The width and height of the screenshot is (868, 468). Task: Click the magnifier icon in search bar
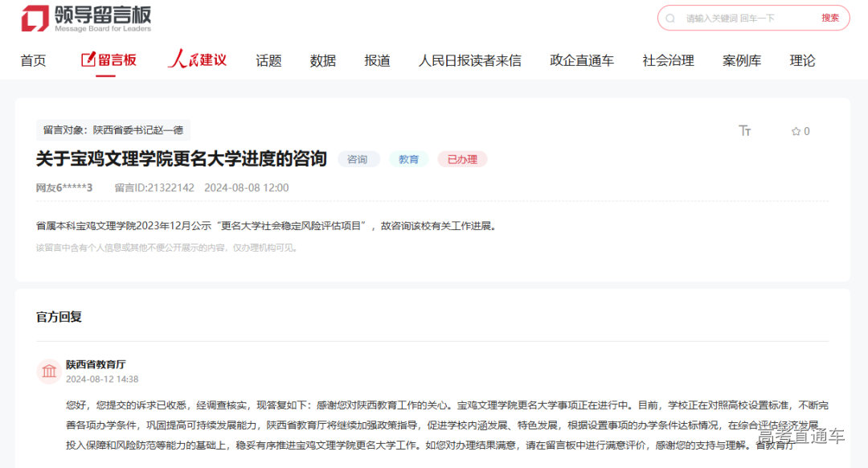point(669,18)
